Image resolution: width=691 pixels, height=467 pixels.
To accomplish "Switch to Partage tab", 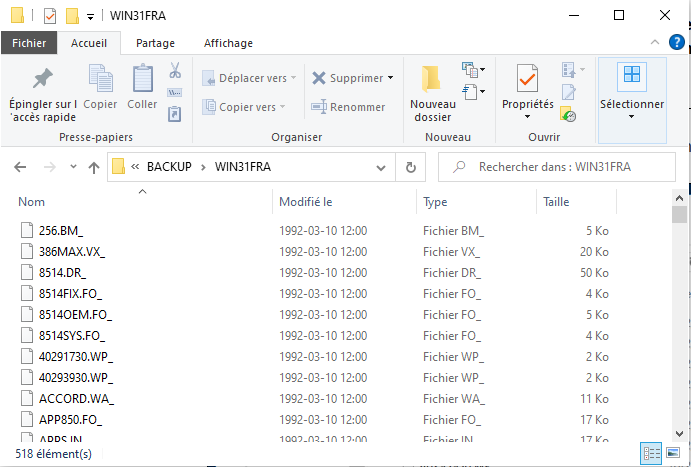I will tap(155, 43).
